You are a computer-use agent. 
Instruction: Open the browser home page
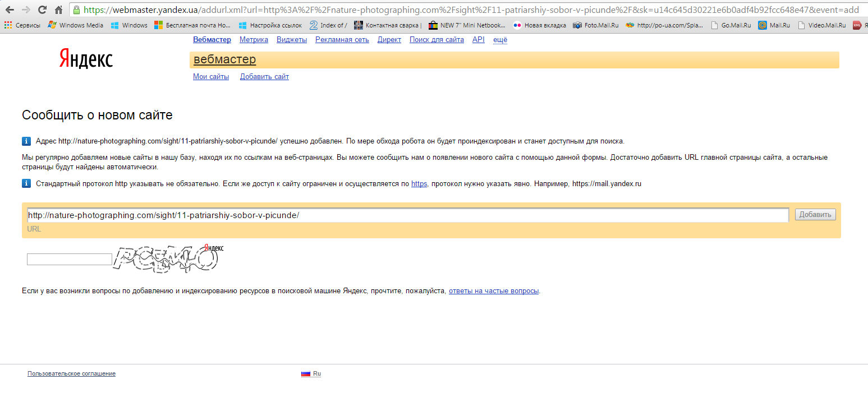(x=58, y=10)
